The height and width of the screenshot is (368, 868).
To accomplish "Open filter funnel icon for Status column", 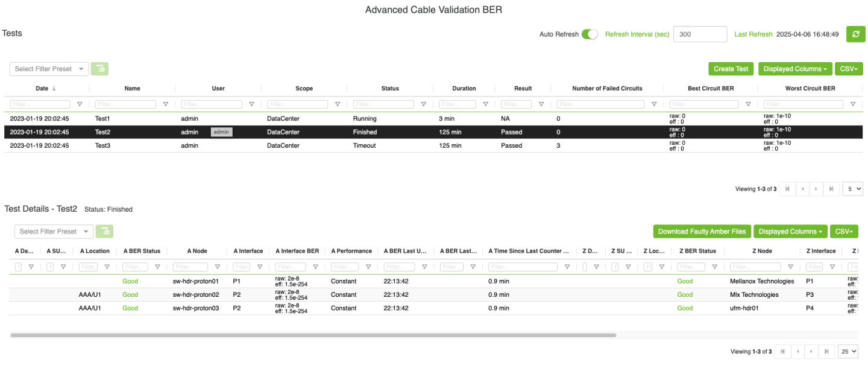I will coord(424,104).
